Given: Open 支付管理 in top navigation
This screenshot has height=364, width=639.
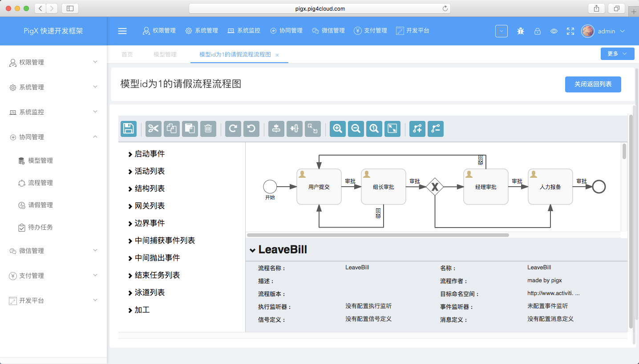Looking at the screenshot, I should point(370,31).
